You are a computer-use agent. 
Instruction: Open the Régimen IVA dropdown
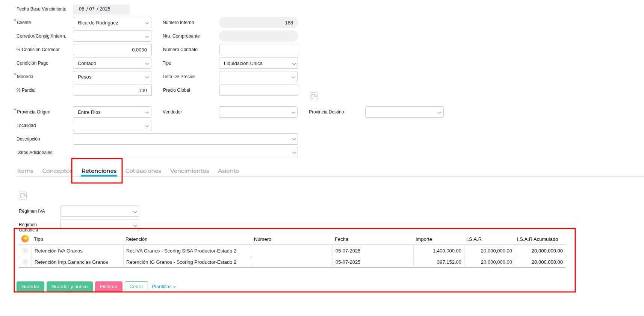100,211
